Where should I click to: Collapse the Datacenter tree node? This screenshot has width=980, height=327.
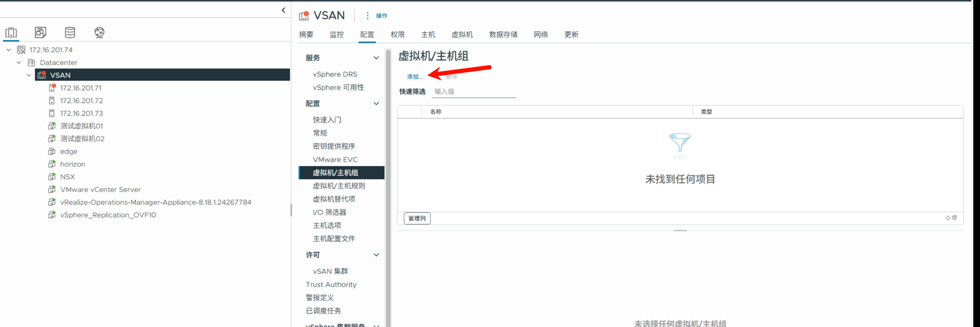tap(19, 62)
